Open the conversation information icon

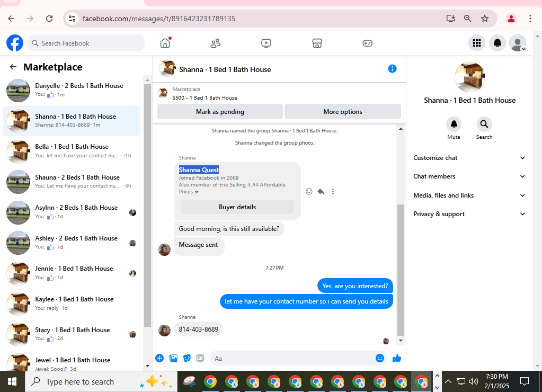pyautogui.click(x=392, y=69)
